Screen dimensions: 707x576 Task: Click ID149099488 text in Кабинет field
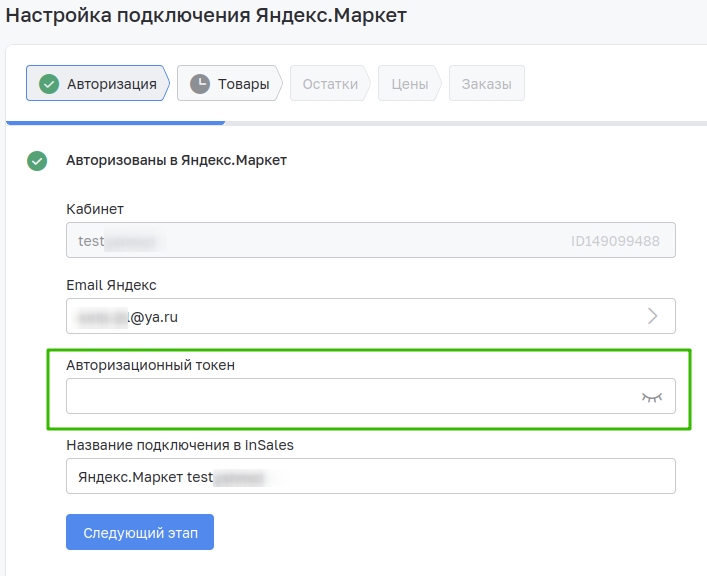(x=615, y=241)
